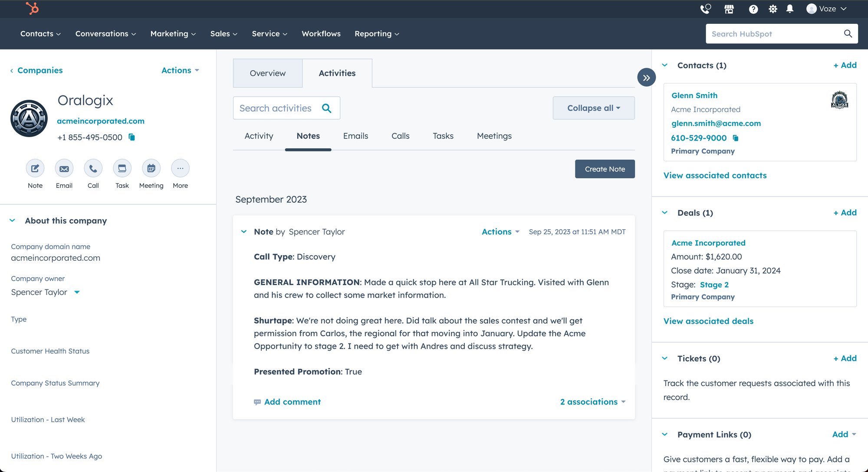Open the 2 associations dropdown

pyautogui.click(x=593, y=402)
